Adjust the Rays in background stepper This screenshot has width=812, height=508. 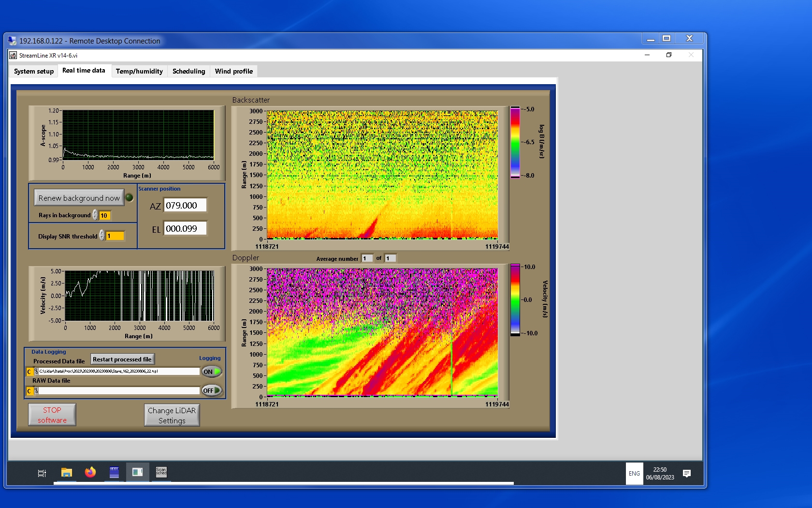point(95,215)
